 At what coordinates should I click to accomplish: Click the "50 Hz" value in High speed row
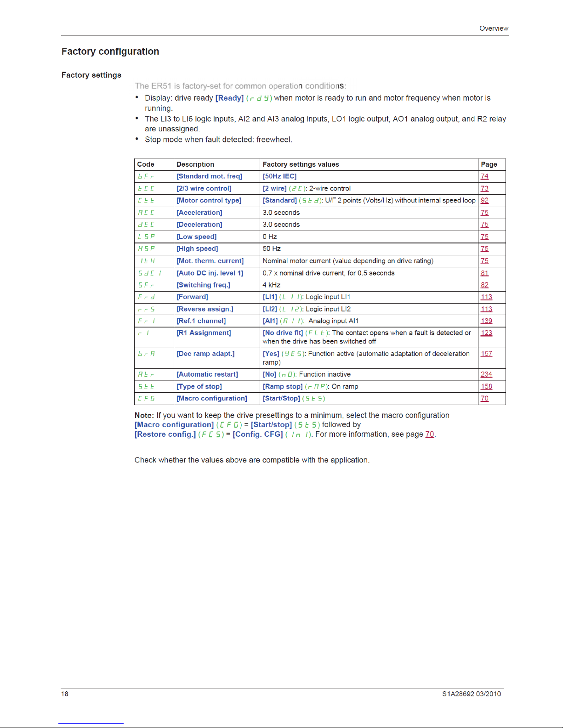click(x=272, y=248)
